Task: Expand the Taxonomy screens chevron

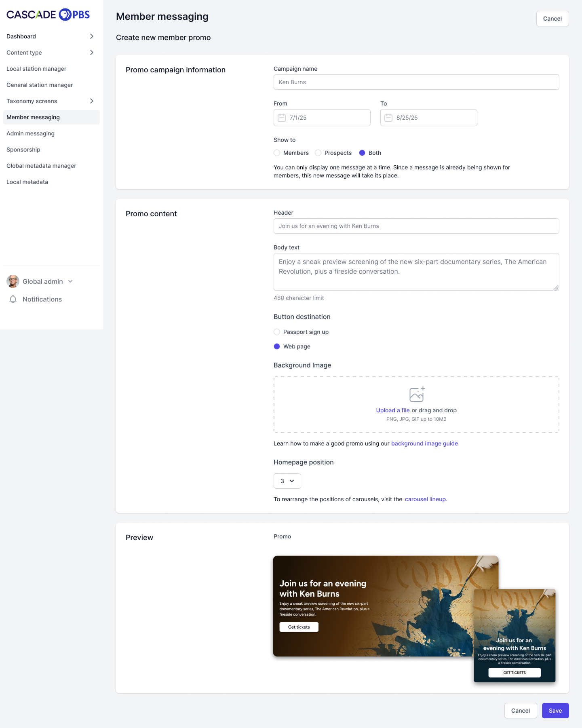Action: 92,101
